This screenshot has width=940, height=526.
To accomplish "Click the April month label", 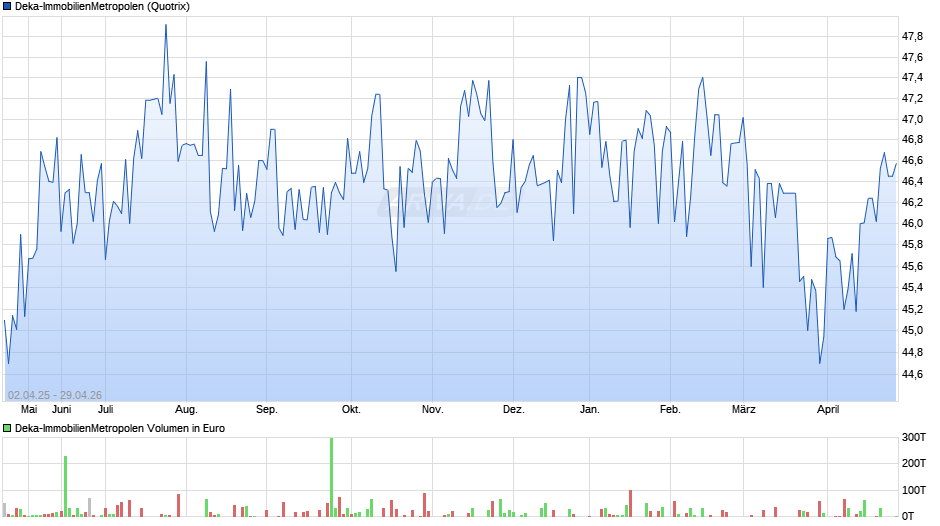I will 828,410.
